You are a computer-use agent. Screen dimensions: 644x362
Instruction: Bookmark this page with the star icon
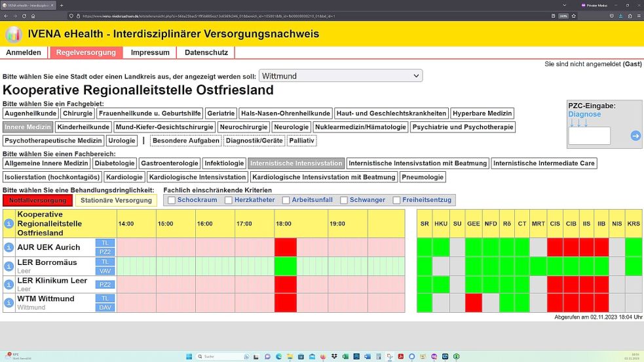tap(574, 16)
